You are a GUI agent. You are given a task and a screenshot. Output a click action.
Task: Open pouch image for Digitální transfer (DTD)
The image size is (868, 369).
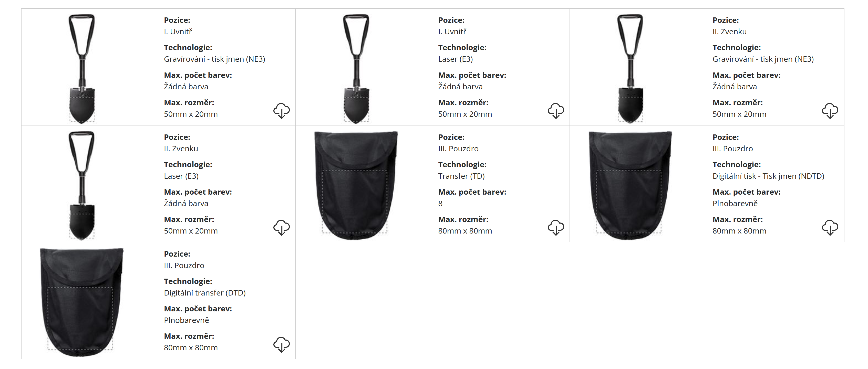click(81, 302)
